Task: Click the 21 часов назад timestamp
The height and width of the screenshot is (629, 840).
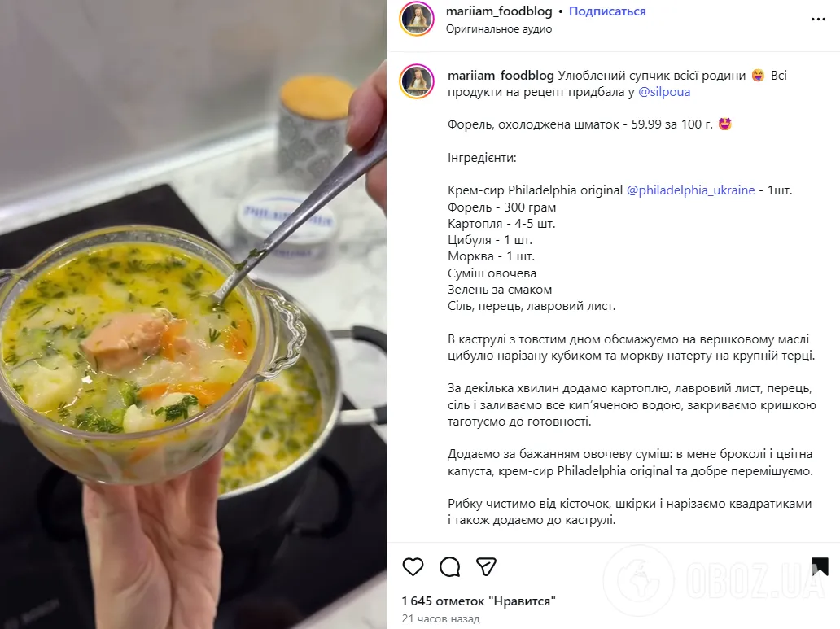Action: tap(440, 618)
